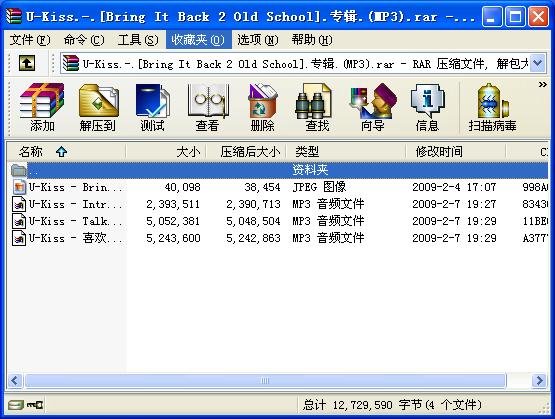
Task: Open the 文件(F) menu
Action: pos(30,40)
